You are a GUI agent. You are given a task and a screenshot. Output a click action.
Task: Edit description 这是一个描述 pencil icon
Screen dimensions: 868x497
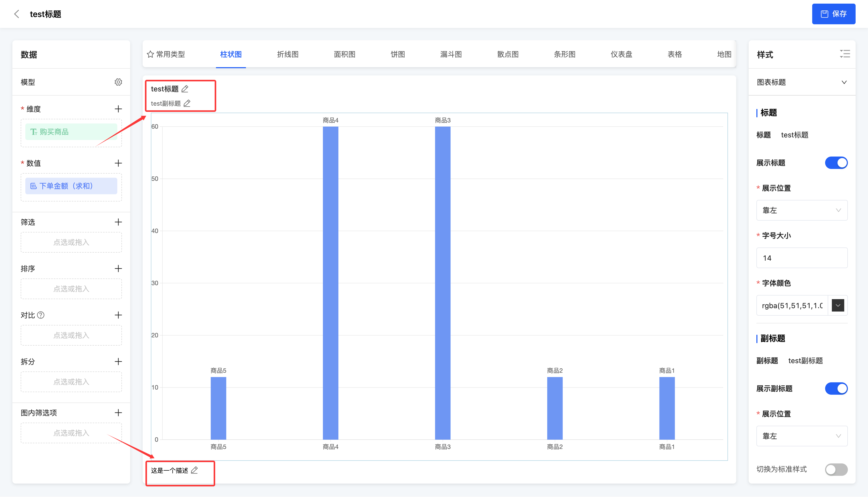194,470
